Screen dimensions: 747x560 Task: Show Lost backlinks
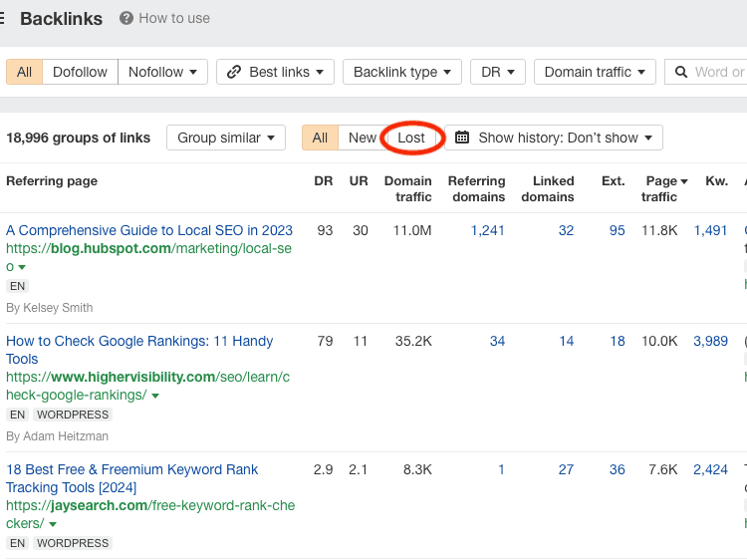click(411, 138)
